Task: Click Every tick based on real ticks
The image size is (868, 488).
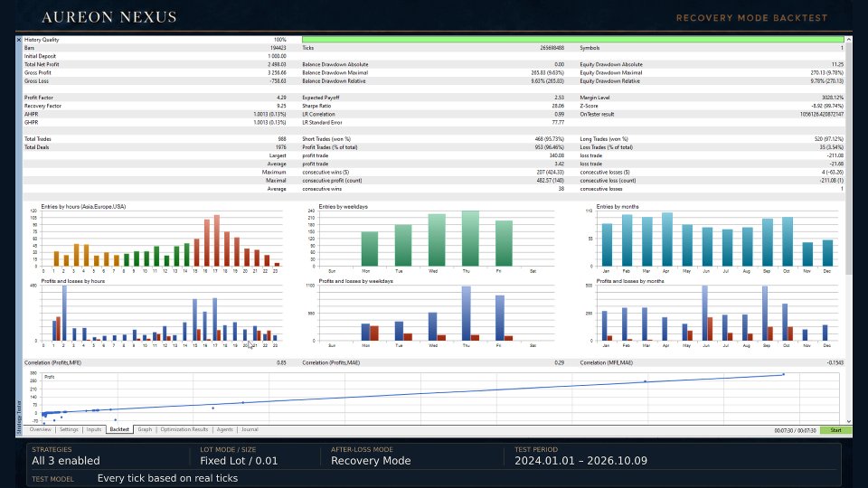Action: pos(167,478)
